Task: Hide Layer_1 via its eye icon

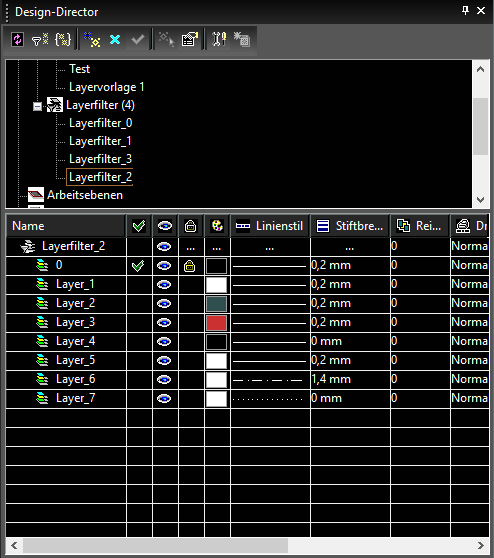Action: (x=164, y=284)
